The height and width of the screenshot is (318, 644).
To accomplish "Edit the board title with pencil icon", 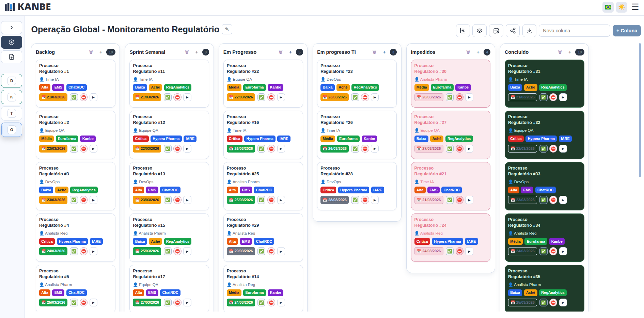I will click(x=227, y=29).
